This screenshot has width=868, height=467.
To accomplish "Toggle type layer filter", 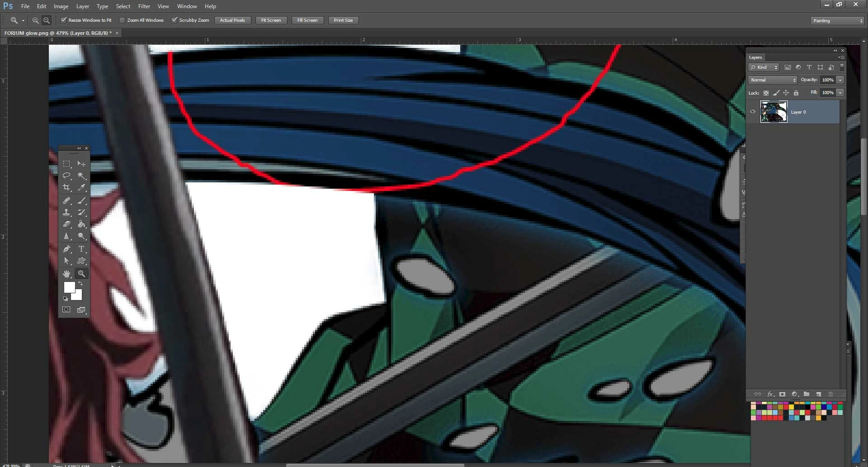I will tap(809, 67).
